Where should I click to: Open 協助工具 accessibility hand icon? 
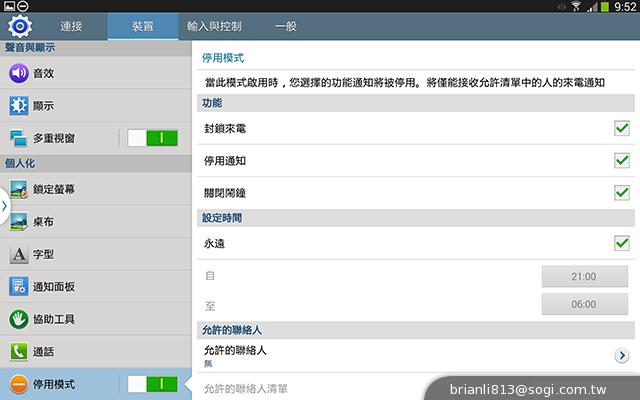coord(18,320)
